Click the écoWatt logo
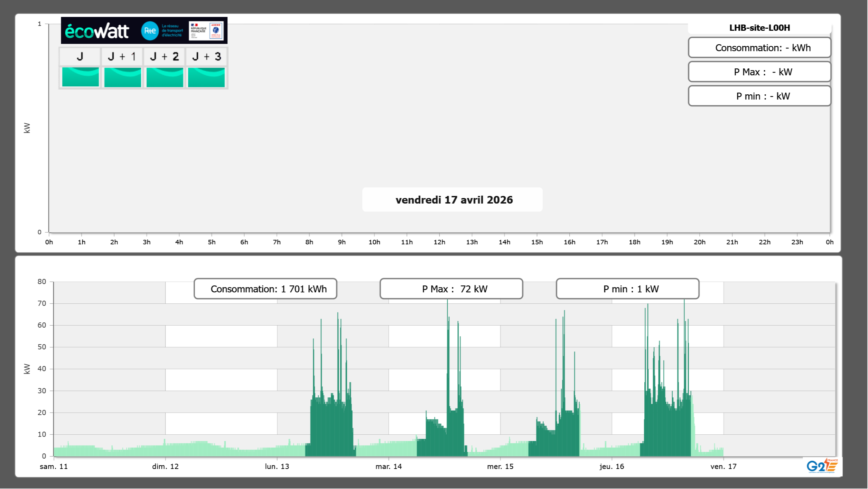The height and width of the screenshot is (489, 868). pos(97,31)
